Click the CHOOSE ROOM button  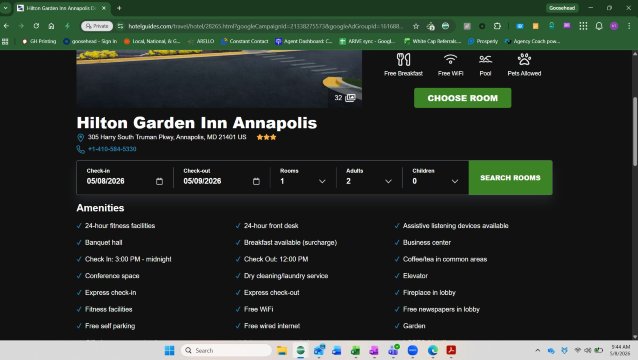pos(463,98)
